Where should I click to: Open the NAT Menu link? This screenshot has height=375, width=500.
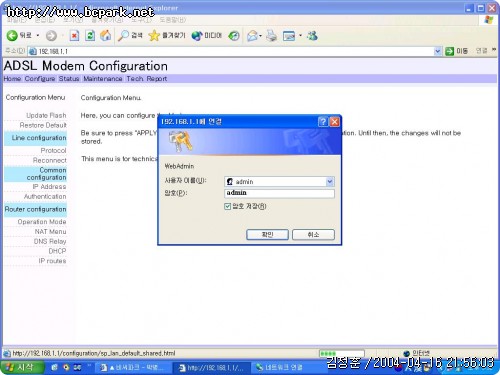[x=50, y=231]
